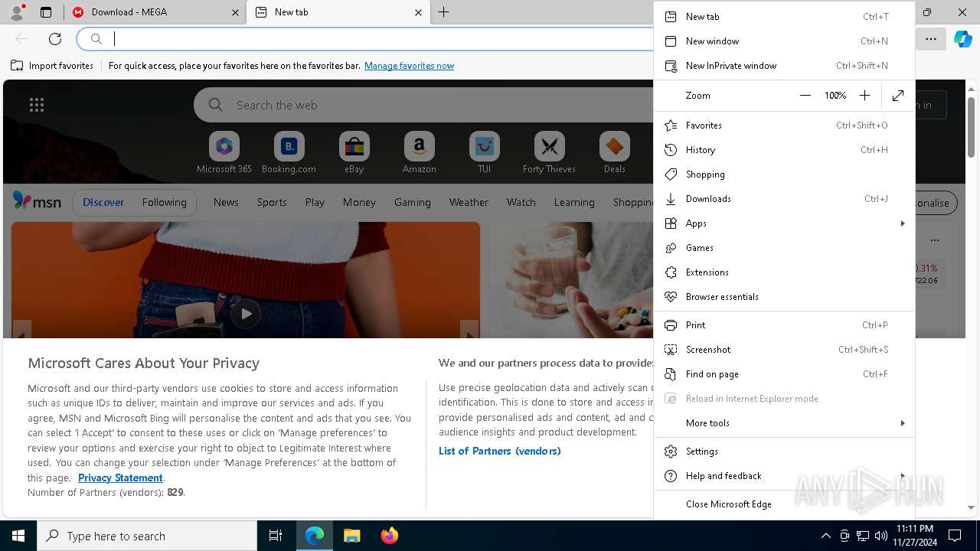Open the Manage favorites now link

[x=409, y=66]
